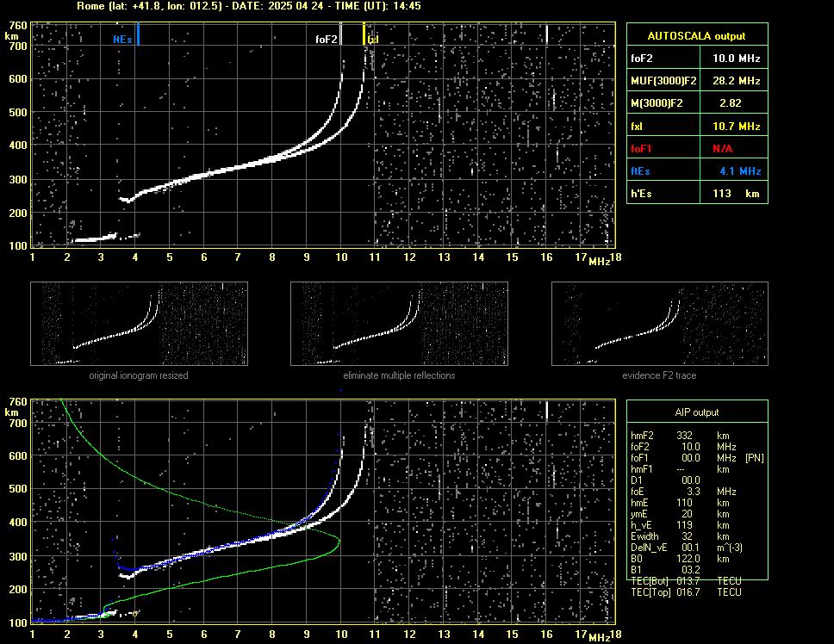Viewport: 834px width, 644px height.
Task: Click the foF1 00.0 MHz [PN] row
Action: point(697,458)
